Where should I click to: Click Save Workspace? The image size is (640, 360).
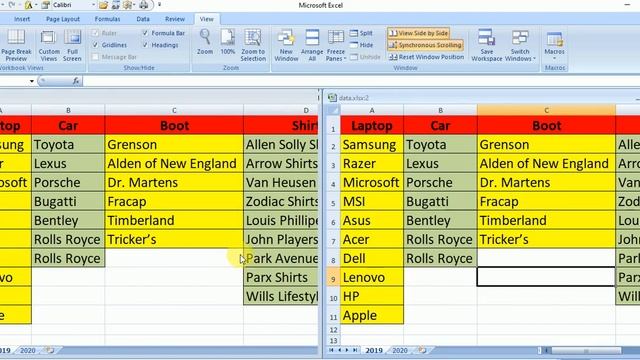pos(487,46)
